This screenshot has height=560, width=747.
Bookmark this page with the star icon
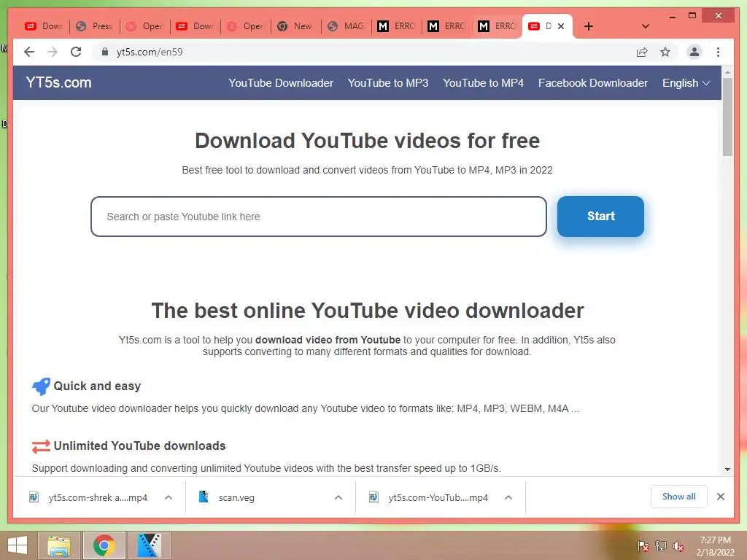tap(665, 52)
